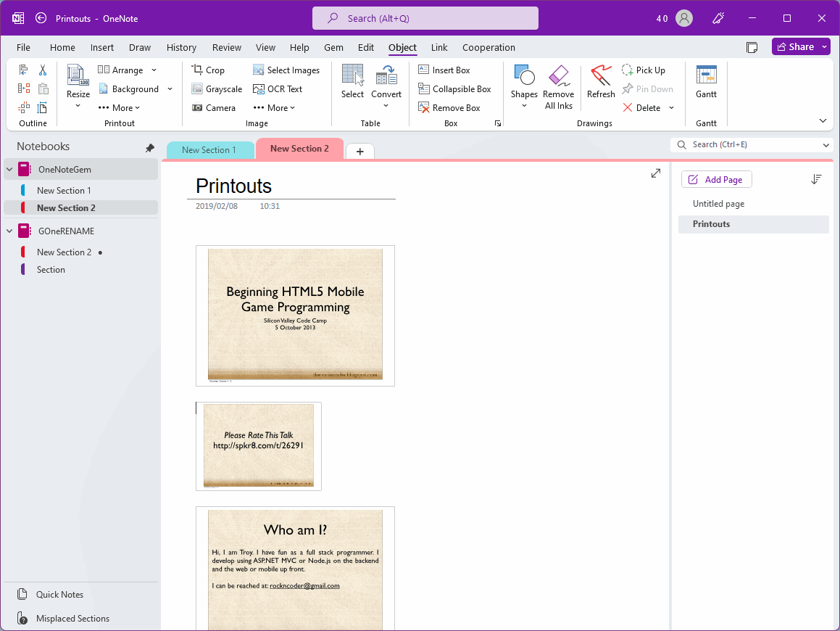Image resolution: width=840 pixels, height=631 pixels.
Task: Open the notebook view icon beside Share
Action: [752, 47]
